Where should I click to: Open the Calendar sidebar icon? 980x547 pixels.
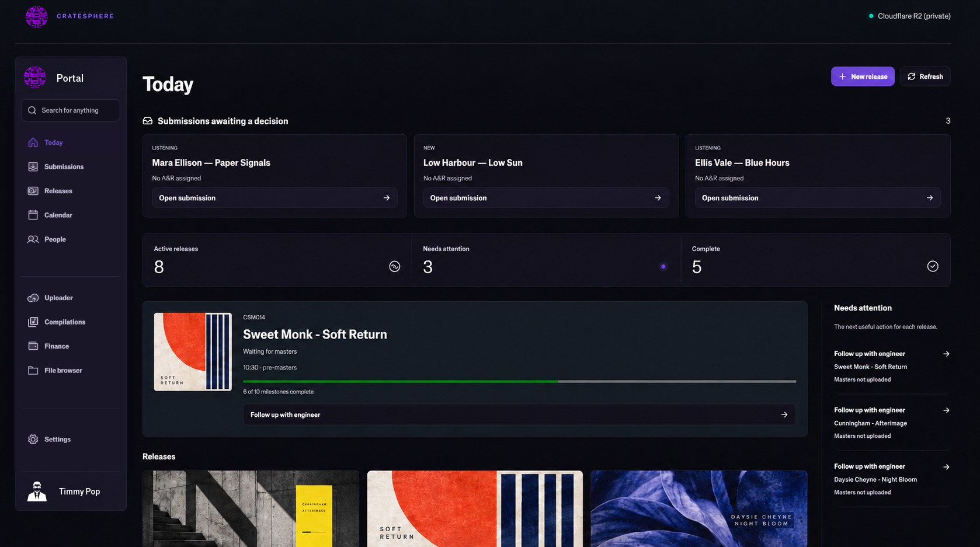pos(33,215)
